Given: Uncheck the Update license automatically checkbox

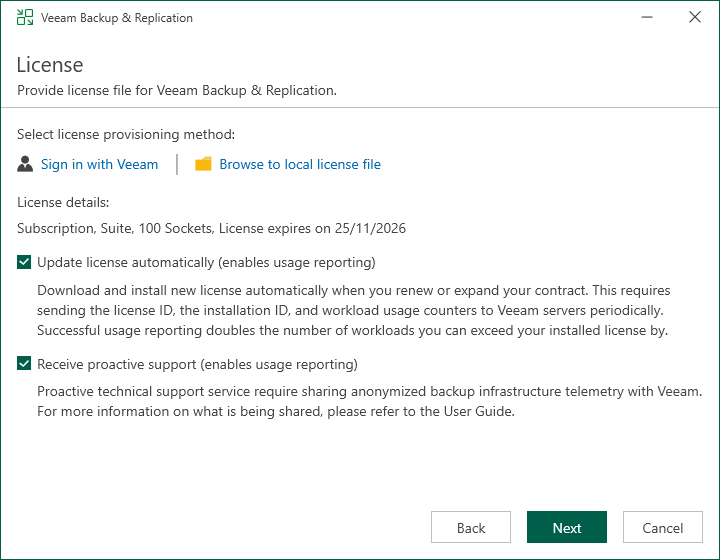Looking at the screenshot, I should 24,263.
